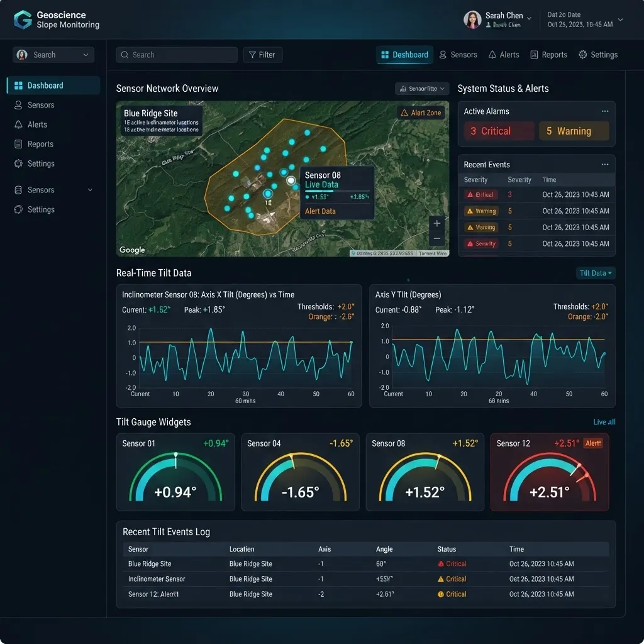Open the Settings tab in top navigation

click(598, 55)
